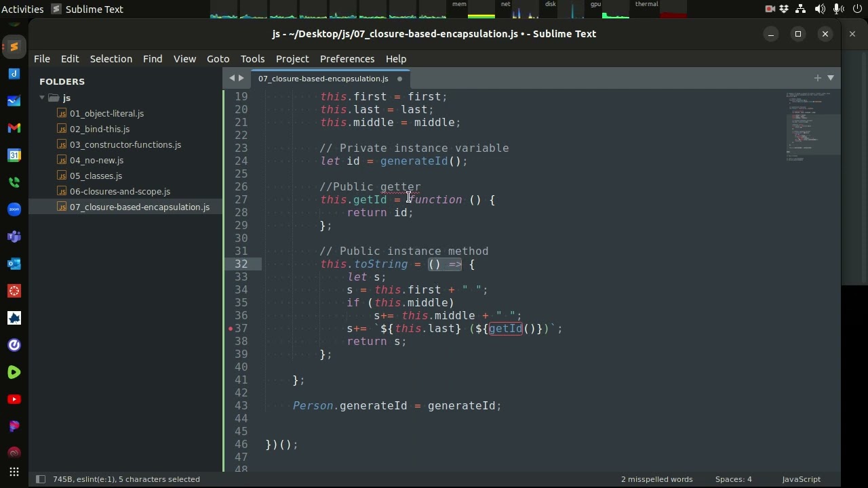Screen dimensions: 868x488
Task: Click the unsaved dot on the file tab
Action: [399, 79]
